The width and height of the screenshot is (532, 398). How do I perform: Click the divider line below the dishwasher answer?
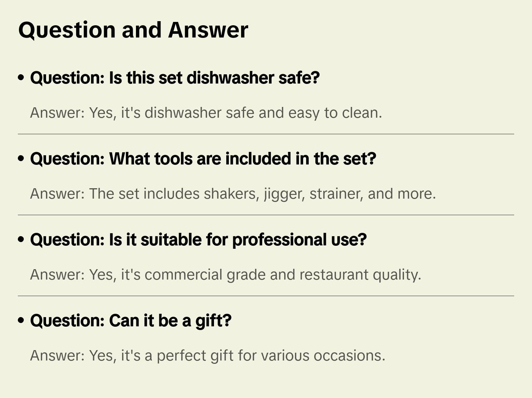(266, 134)
